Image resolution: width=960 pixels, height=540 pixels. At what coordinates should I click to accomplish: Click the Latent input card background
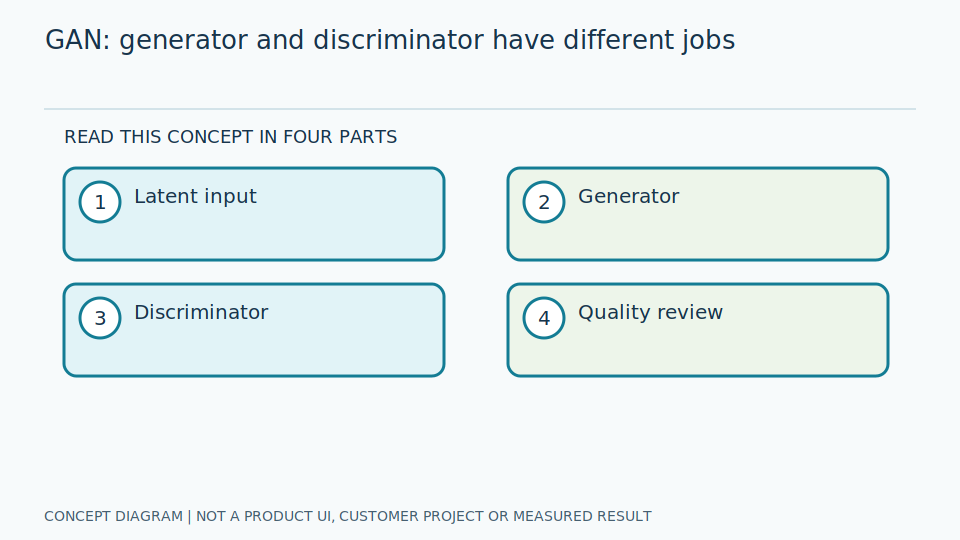pos(254,214)
